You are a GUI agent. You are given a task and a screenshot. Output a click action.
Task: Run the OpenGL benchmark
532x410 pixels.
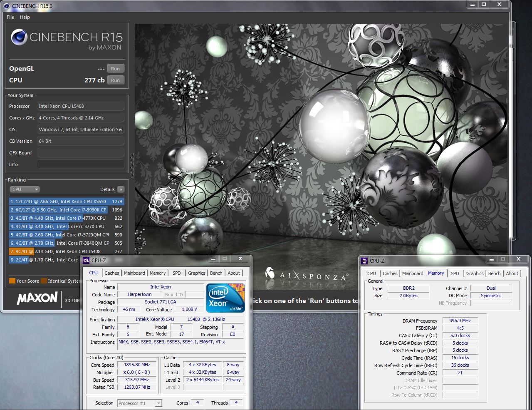pyautogui.click(x=116, y=69)
